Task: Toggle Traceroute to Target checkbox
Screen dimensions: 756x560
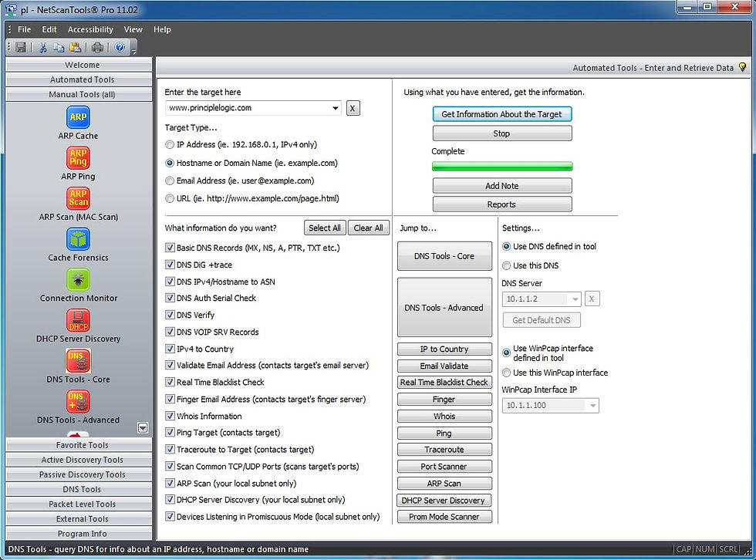Action: (170, 449)
